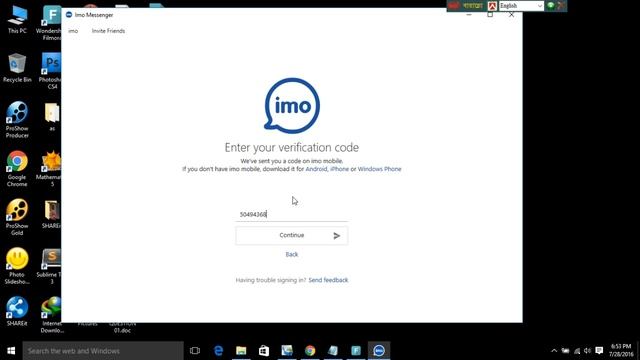The height and width of the screenshot is (360, 640).
Task: Select the 'as' folder on the desktop
Action: (52, 117)
